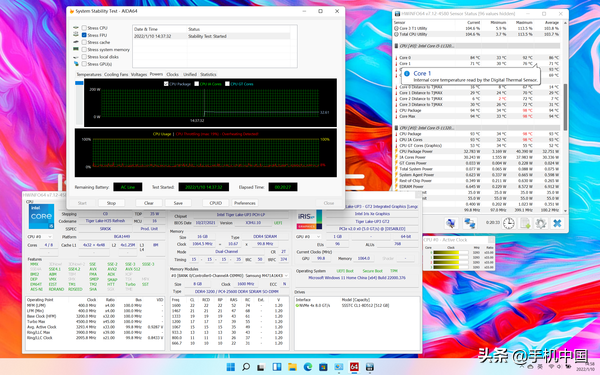600x375 pixels.
Task: Click the blue graph-color swatch beside power chart
Action: [x=79, y=83]
